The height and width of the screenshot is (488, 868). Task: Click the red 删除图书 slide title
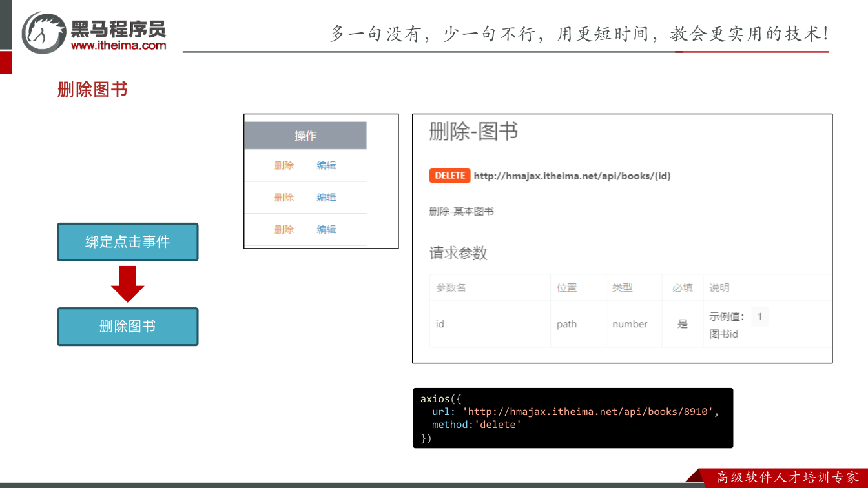92,90
